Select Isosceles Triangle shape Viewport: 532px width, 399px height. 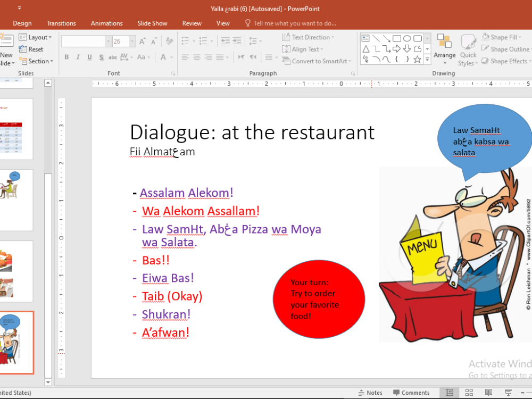pos(366,49)
